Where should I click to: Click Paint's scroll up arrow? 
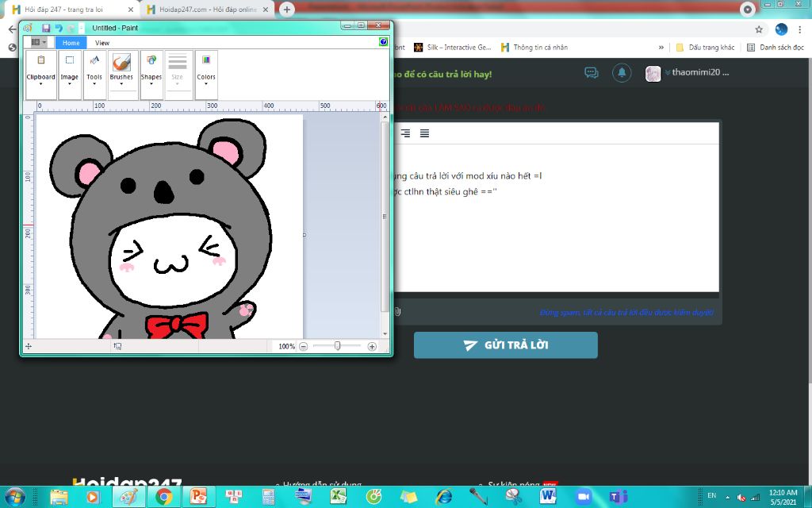click(x=385, y=117)
